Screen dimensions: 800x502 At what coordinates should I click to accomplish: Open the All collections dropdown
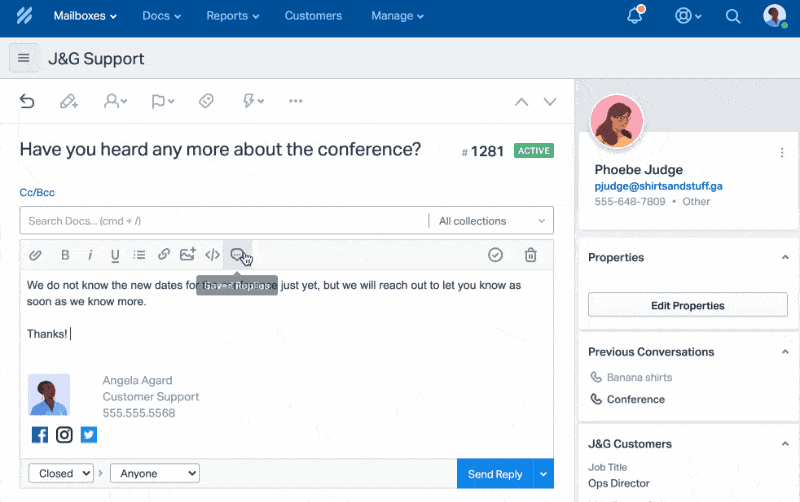pos(493,221)
